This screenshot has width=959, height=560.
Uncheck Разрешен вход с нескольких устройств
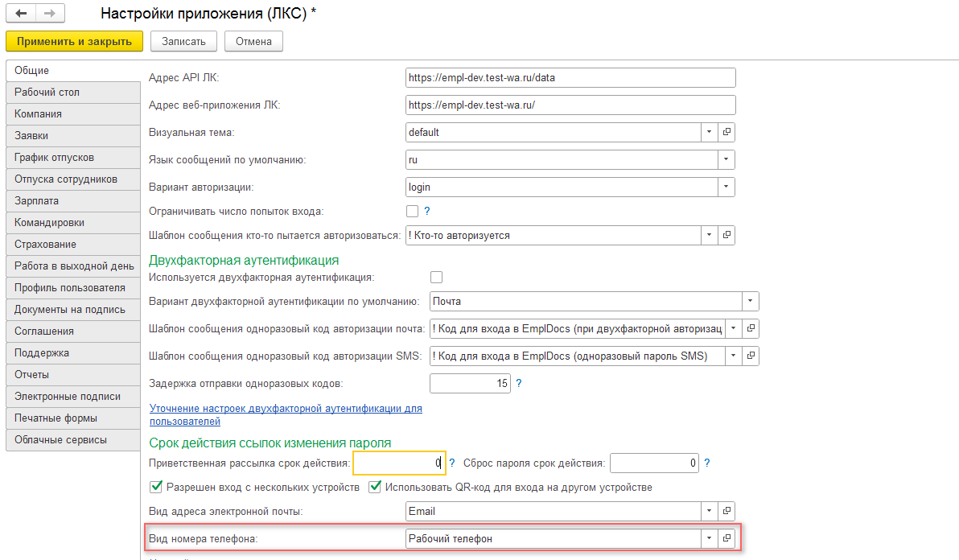coord(156,487)
